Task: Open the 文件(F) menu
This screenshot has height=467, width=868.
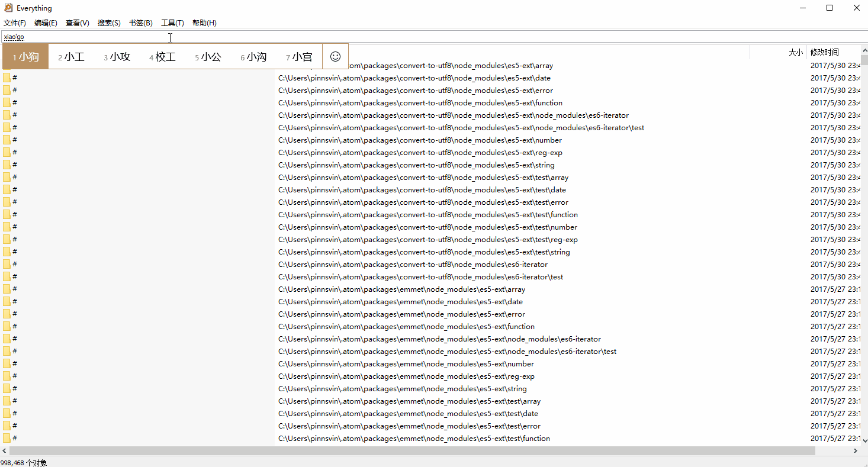Action: point(15,23)
